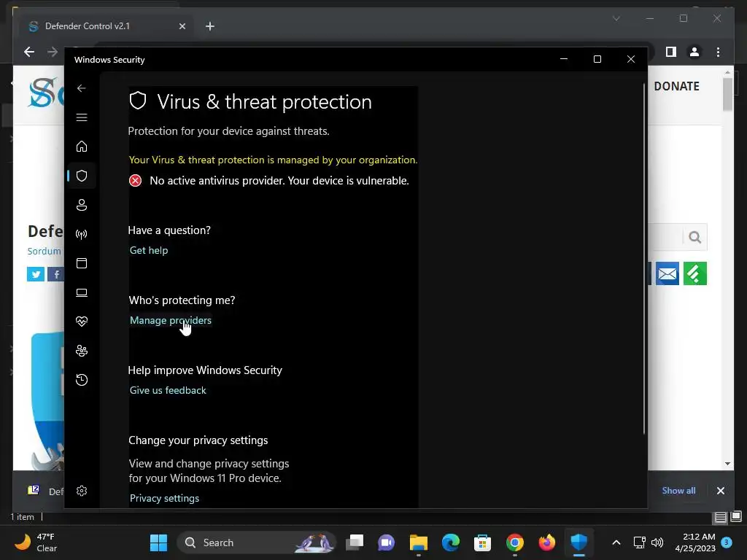Toggle Chrome side panel icon
This screenshot has height=560, width=747.
671,52
